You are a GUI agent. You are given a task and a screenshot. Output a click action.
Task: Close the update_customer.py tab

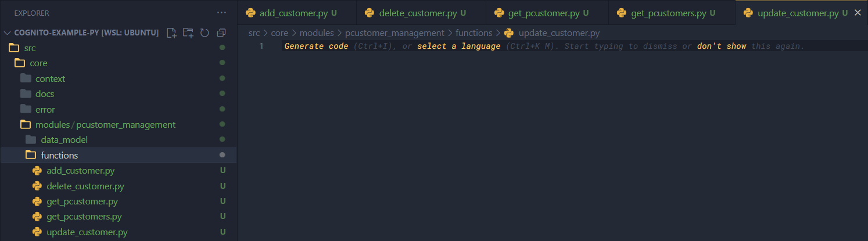[x=858, y=13]
